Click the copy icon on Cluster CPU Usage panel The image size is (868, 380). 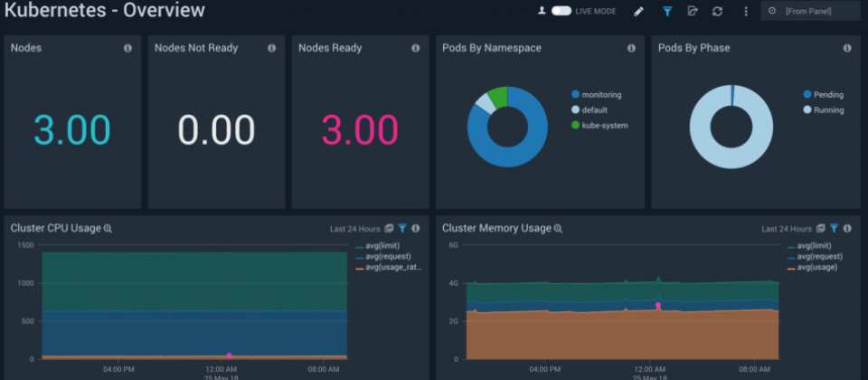pyautogui.click(x=389, y=228)
